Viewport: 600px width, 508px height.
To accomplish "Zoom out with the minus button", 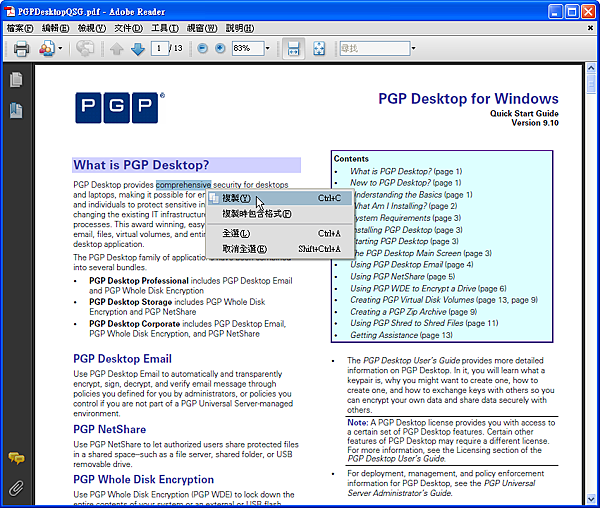I will [202, 48].
